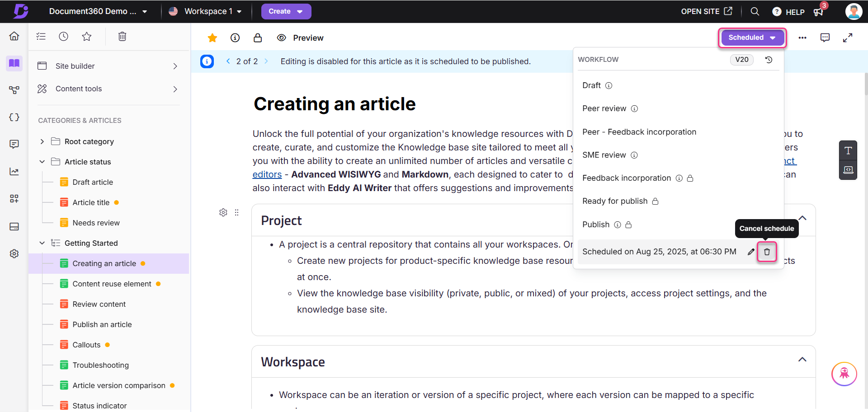Image resolution: width=868 pixels, height=412 pixels.
Task: Open the Project block settings gear icon
Action: pyautogui.click(x=223, y=212)
